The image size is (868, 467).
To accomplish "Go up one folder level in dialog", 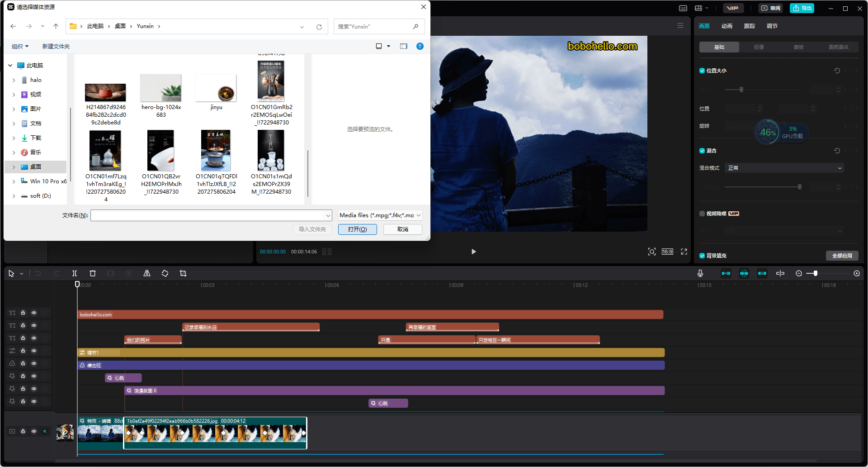I will tap(56, 26).
